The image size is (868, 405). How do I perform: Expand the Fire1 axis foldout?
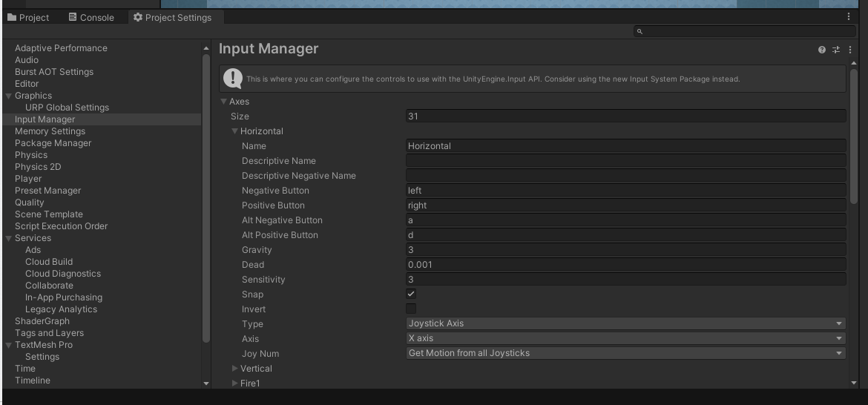(x=234, y=383)
